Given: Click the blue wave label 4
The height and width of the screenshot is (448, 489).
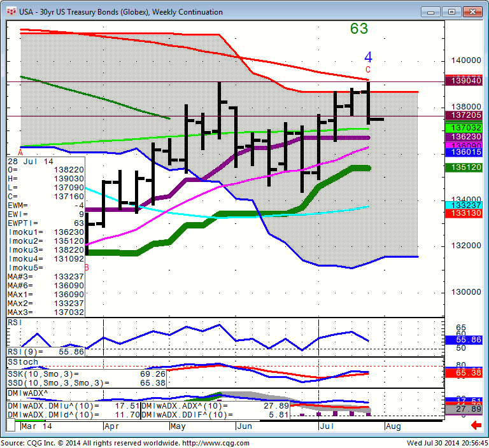Looking at the screenshot, I should point(368,57).
